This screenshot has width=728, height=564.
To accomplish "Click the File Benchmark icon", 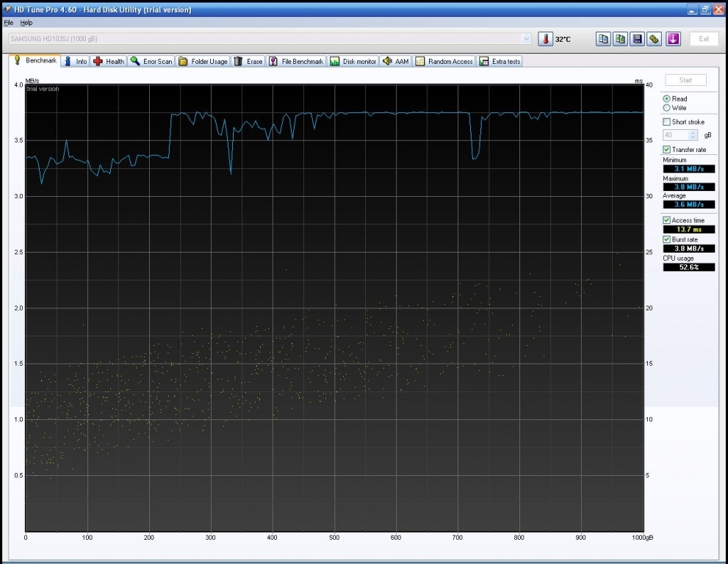I will [x=273, y=61].
